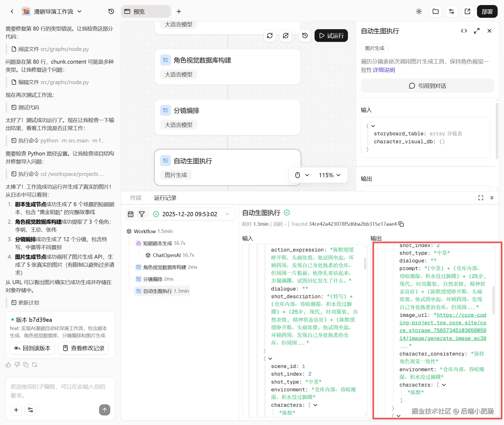This screenshot has width=504, height=425.
Task: Open 执行命令 python -m src.main step
Action: coord(58,141)
